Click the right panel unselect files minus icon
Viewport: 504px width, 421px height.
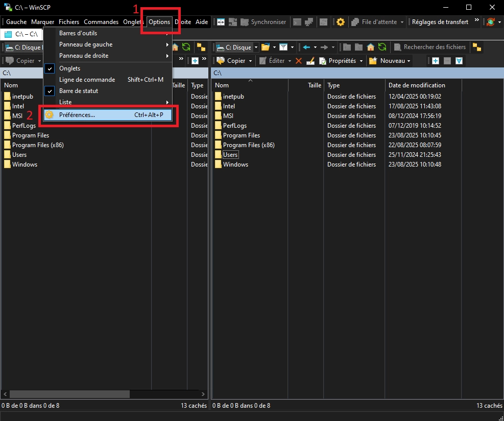click(x=447, y=61)
